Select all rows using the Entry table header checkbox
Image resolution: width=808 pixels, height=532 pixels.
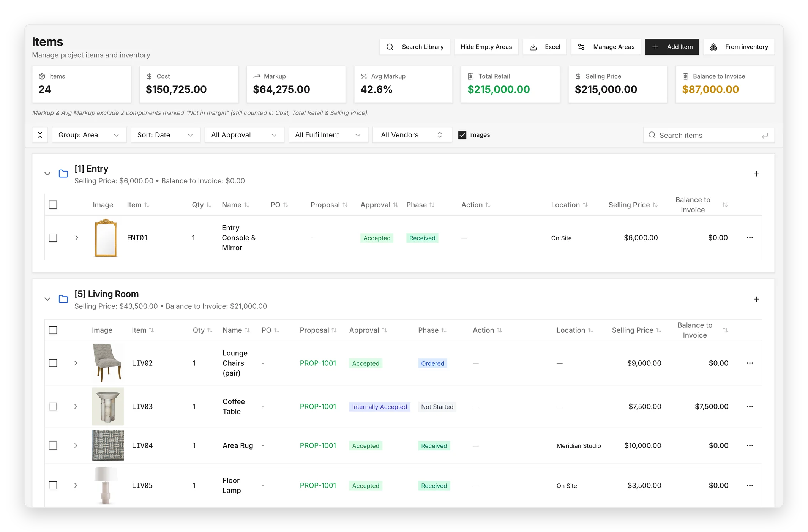click(53, 205)
